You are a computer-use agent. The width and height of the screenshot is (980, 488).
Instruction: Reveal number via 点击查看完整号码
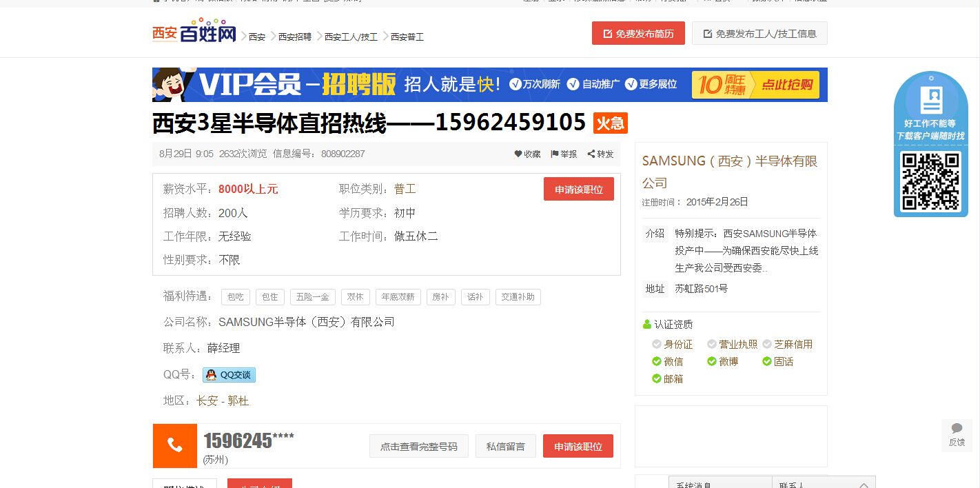419,446
